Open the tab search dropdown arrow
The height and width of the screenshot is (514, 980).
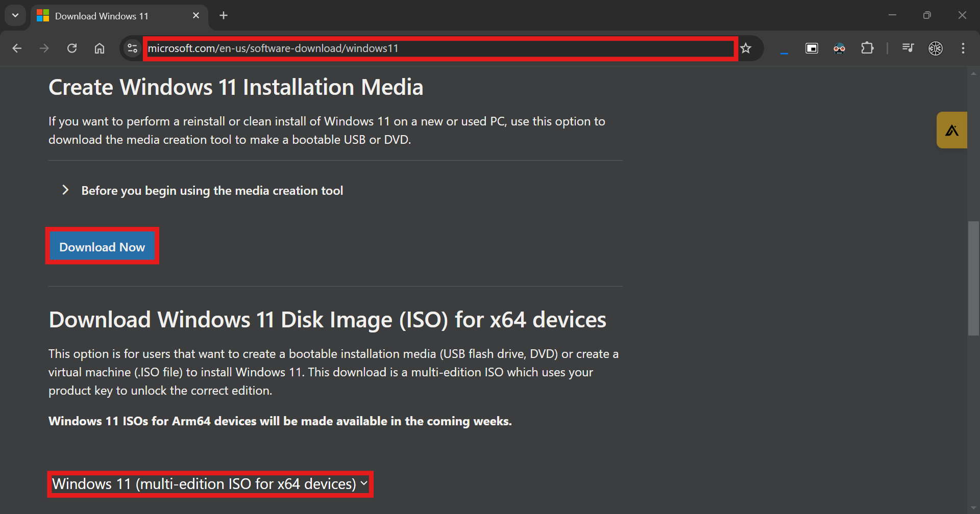tap(15, 15)
